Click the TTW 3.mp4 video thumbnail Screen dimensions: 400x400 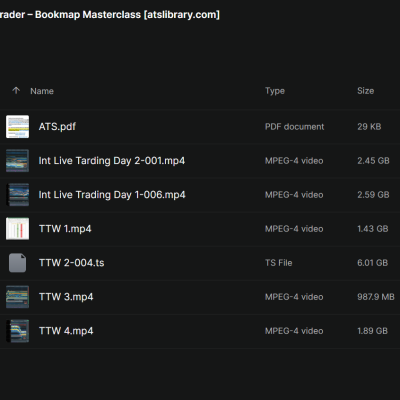click(17, 297)
